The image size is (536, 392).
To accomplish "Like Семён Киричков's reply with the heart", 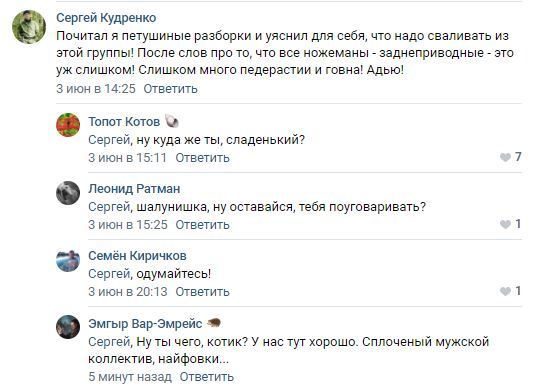I will pos(505,291).
